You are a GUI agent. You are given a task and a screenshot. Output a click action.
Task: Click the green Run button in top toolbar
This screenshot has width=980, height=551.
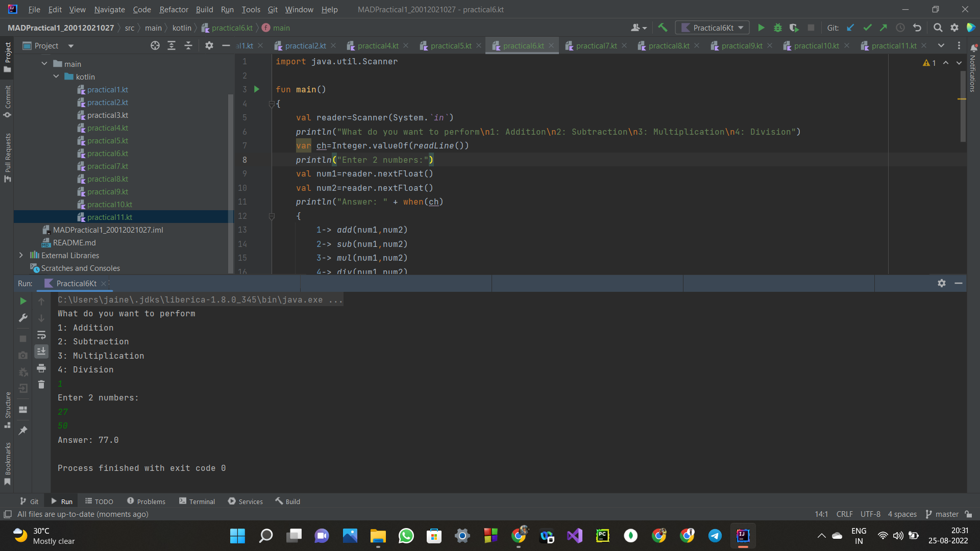761,28
